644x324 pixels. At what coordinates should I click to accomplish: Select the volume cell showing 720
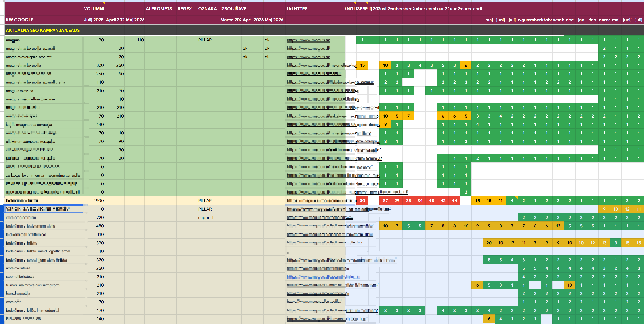(x=94, y=218)
